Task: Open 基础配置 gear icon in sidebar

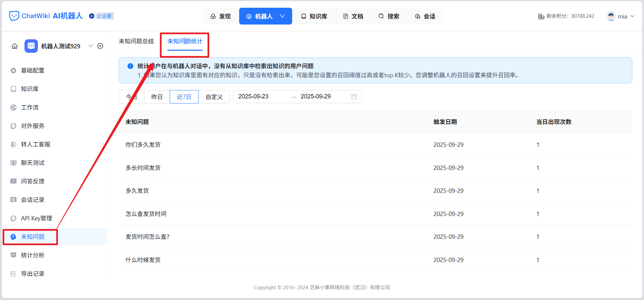Action: click(x=13, y=71)
